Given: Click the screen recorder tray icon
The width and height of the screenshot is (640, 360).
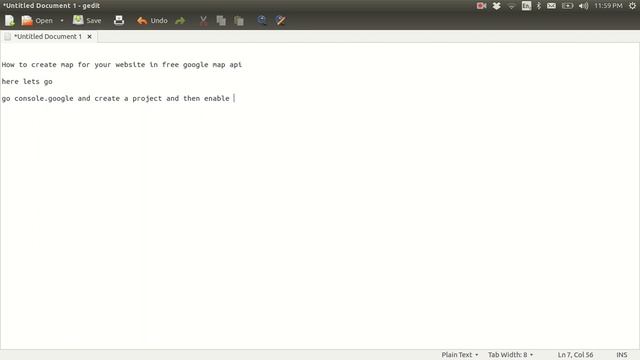Looking at the screenshot, I should [481, 6].
